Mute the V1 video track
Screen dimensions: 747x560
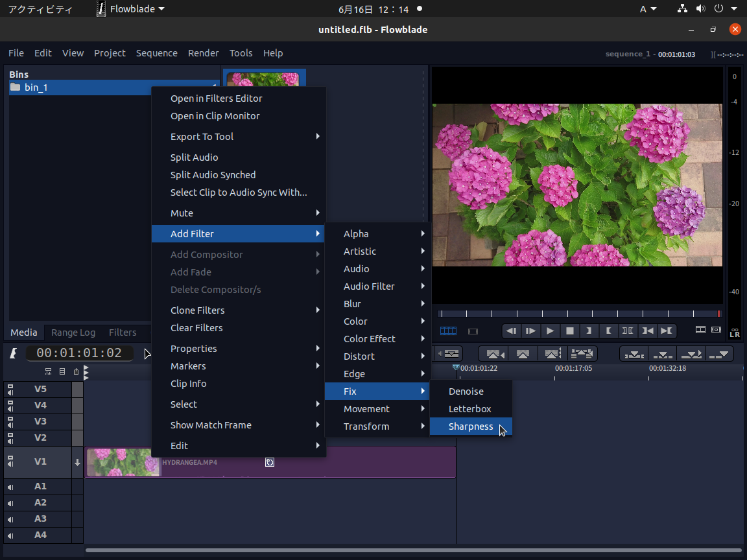click(x=11, y=464)
